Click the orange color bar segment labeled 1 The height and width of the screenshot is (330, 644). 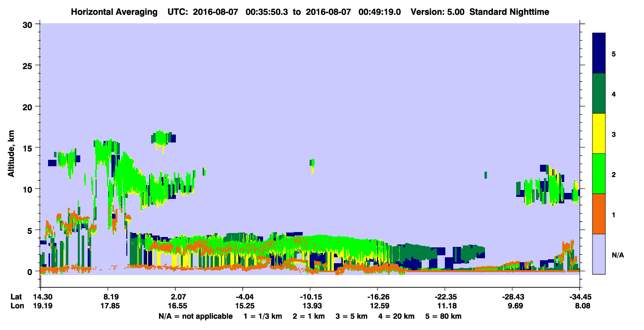(599, 214)
